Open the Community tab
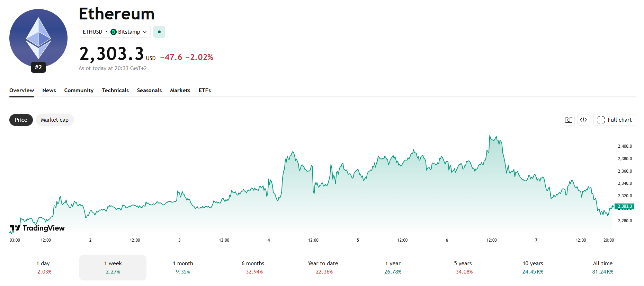The image size is (644, 286). point(79,90)
